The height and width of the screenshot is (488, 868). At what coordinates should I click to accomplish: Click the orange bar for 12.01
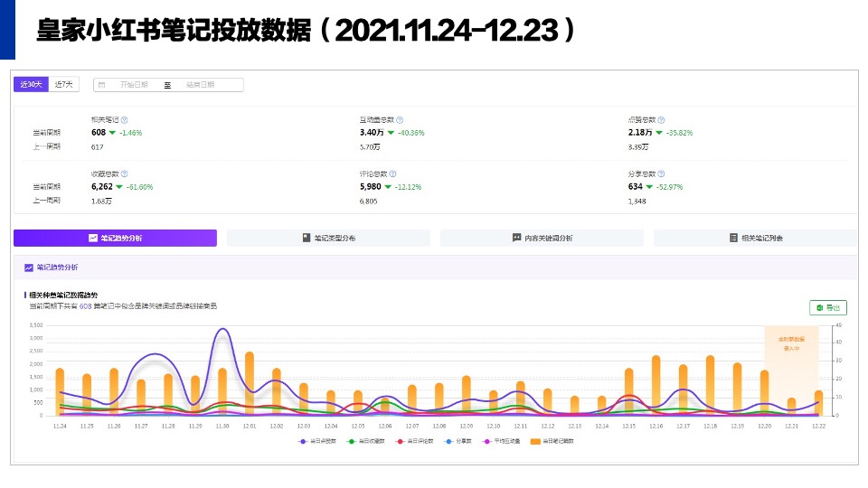click(x=250, y=384)
